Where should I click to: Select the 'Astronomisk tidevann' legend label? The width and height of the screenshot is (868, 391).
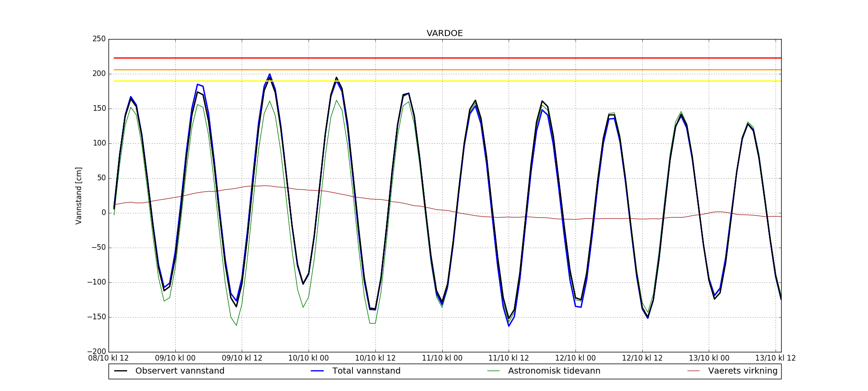pos(554,371)
